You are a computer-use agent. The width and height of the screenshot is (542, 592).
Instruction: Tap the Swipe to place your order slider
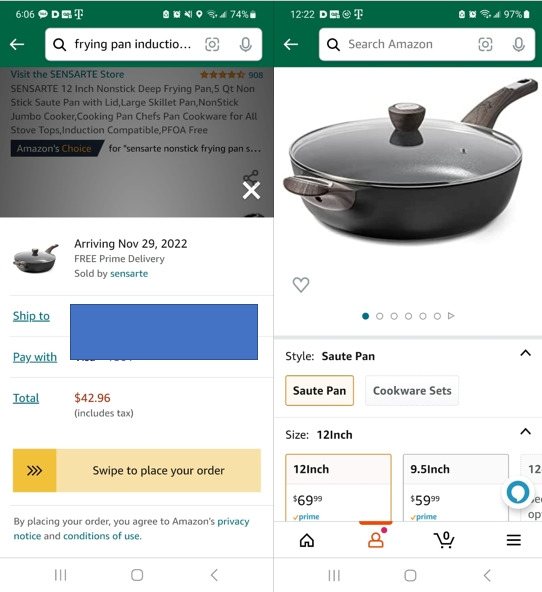(x=137, y=470)
